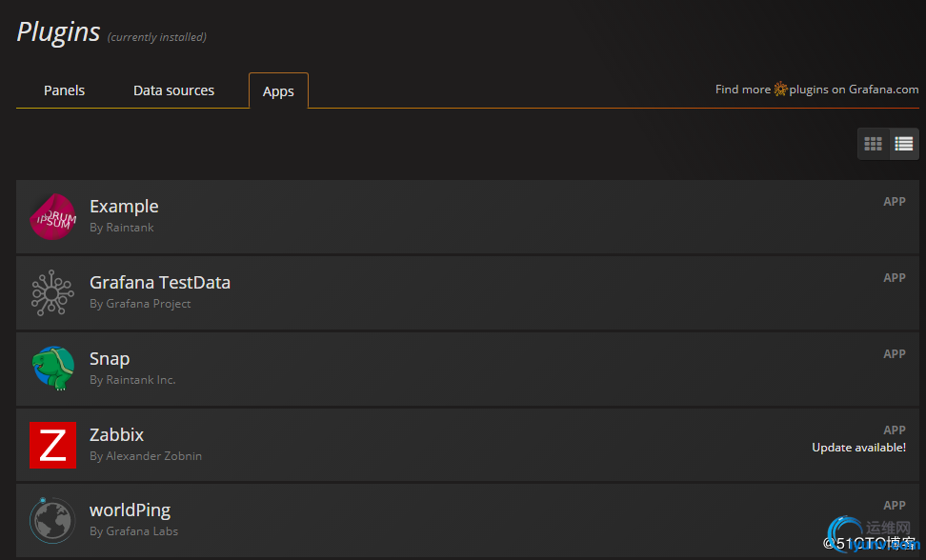Open the Zabbix plugin title
Image resolution: width=926 pixels, height=560 pixels.
click(x=116, y=435)
